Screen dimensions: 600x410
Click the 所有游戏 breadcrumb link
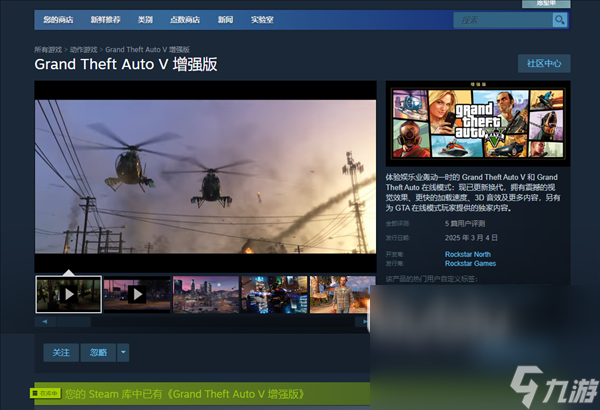48,49
